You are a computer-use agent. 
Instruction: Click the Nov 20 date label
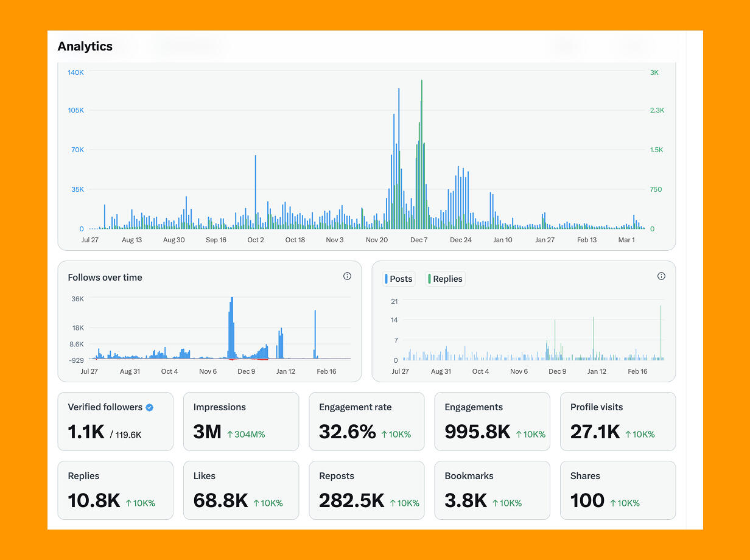377,240
